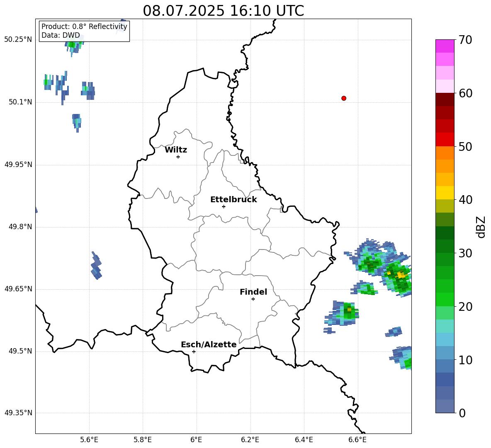
Task: Select the Esch/Alzette city label
Action: pos(209,344)
